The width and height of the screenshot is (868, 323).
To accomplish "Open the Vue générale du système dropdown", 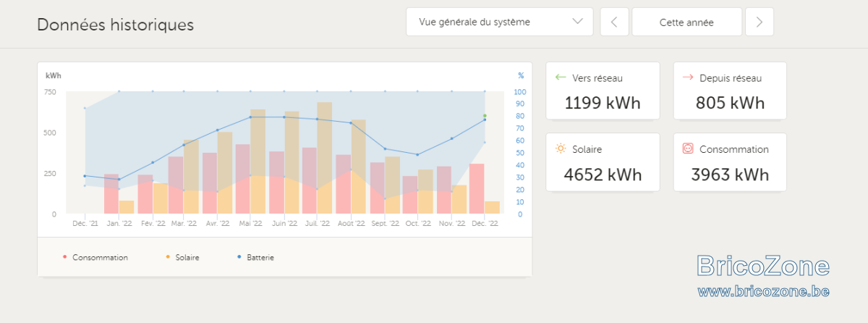I will click(499, 22).
